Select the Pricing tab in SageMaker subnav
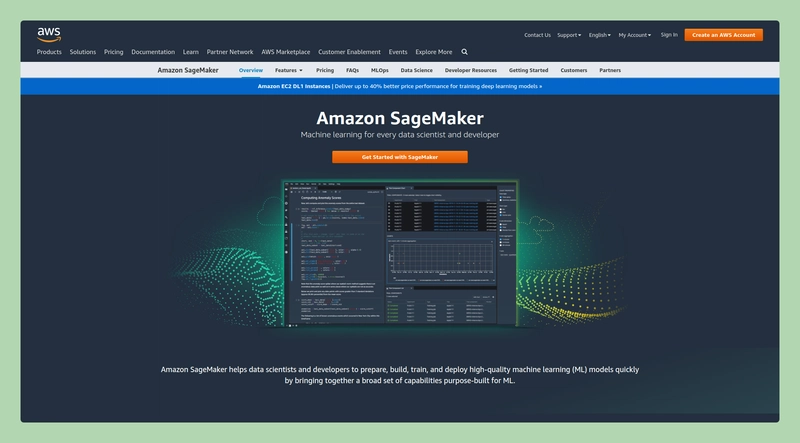The height and width of the screenshot is (443, 800). tap(324, 70)
